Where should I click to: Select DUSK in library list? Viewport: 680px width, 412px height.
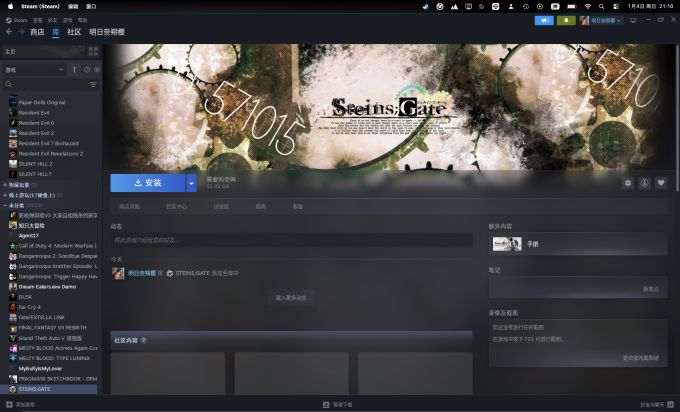pyautogui.click(x=25, y=297)
